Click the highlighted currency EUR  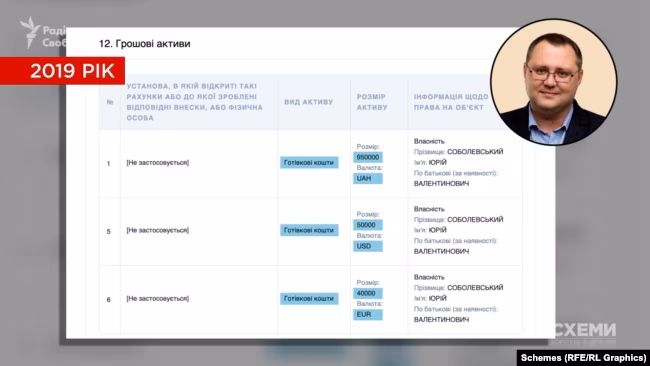368,315
